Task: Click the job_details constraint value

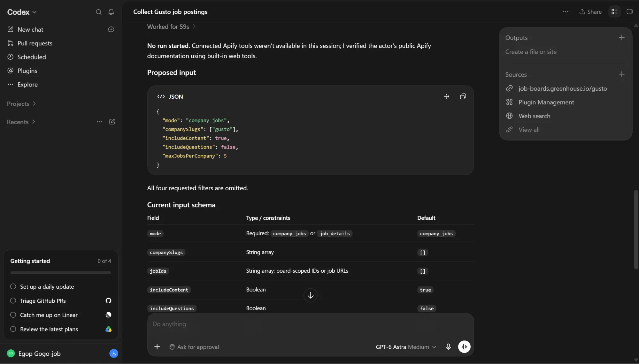Action: 335,234
